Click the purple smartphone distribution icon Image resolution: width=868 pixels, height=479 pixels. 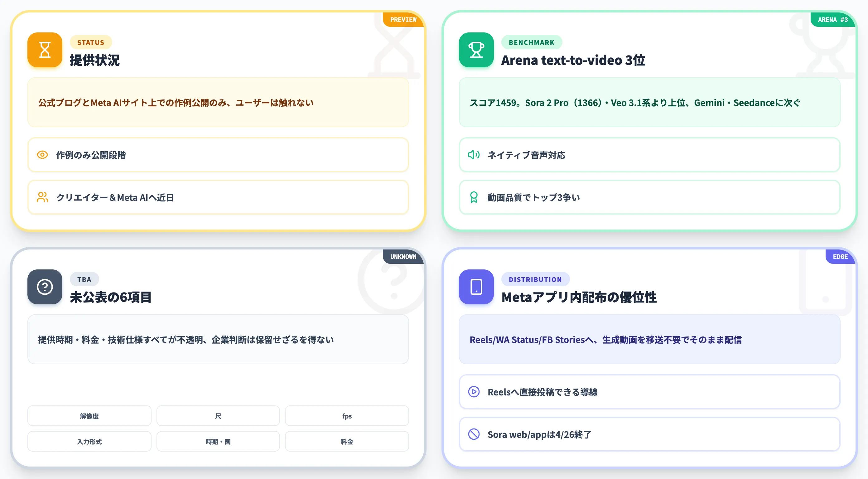(476, 287)
